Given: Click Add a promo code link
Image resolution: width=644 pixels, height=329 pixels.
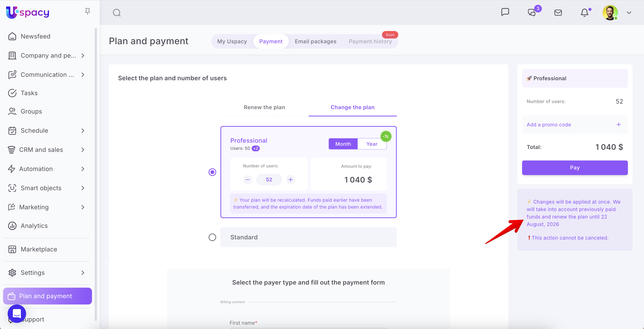Looking at the screenshot, I should (x=549, y=124).
